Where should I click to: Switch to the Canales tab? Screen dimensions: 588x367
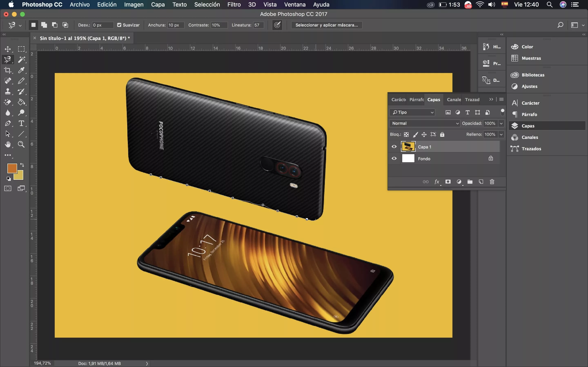[x=454, y=99]
